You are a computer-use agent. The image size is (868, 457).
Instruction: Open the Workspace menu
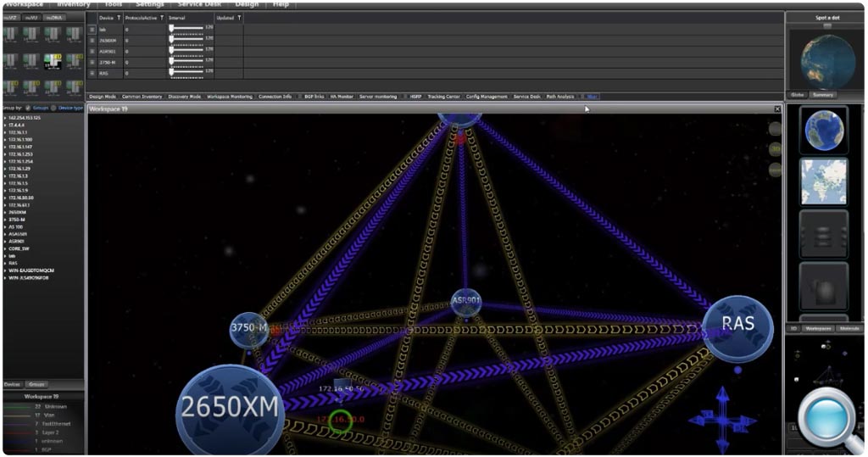click(x=24, y=4)
